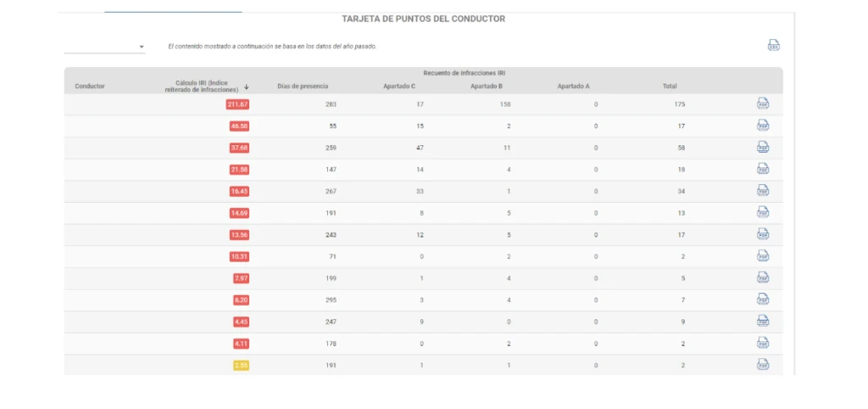Download PDF for the 6.20 IRI row
Viewport: 868px width, 409px height.
pos(763,300)
